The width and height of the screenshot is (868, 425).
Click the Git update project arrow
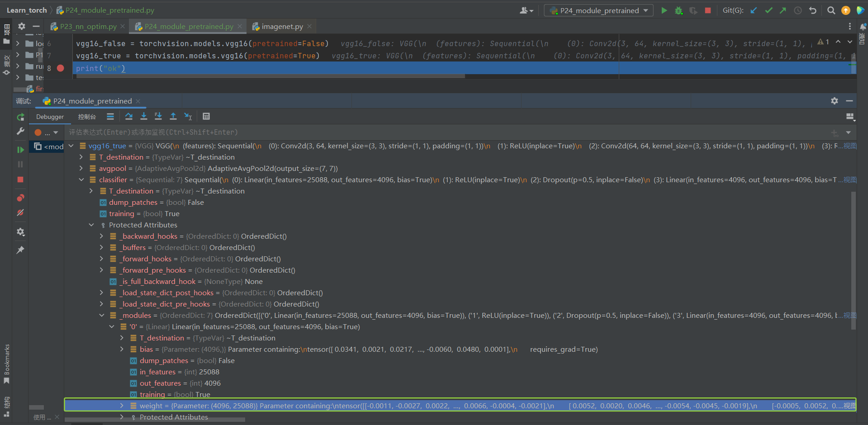tap(754, 10)
